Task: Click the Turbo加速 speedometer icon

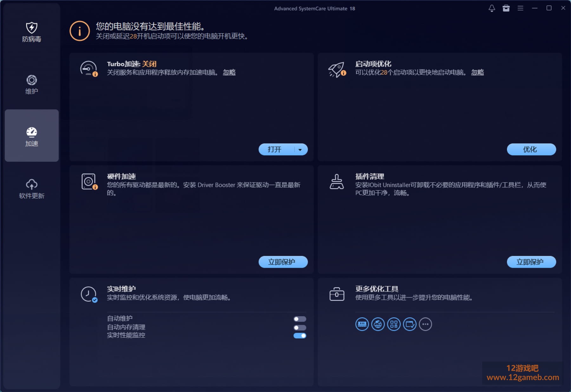Action: pos(89,69)
